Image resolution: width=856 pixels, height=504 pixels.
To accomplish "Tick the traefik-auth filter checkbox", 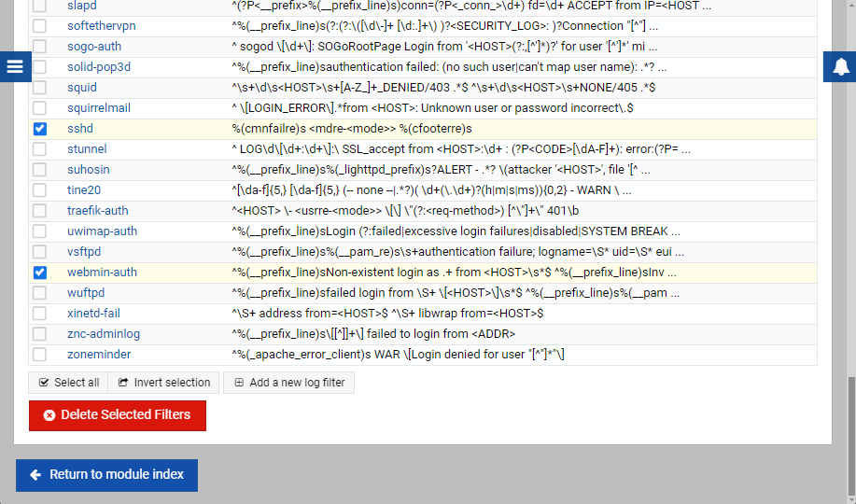I will (39, 211).
